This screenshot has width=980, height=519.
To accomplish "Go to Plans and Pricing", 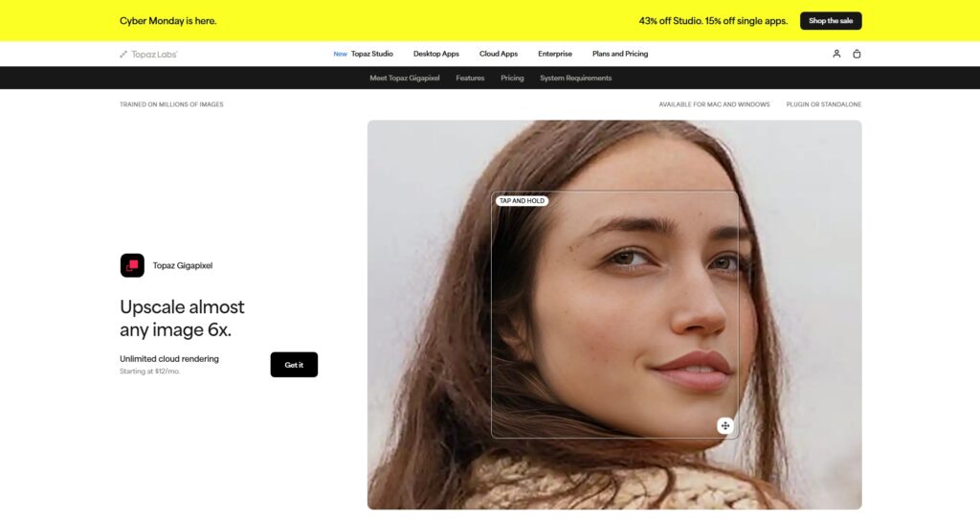I will click(x=620, y=54).
